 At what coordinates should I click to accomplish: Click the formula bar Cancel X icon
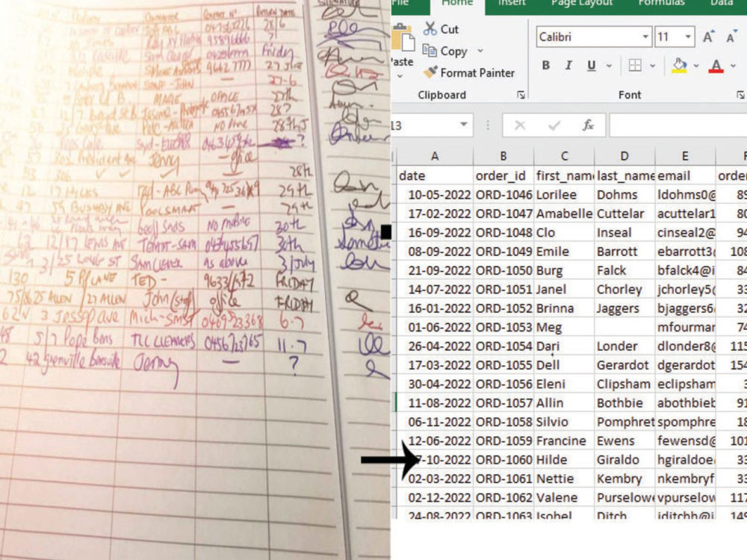[x=520, y=125]
